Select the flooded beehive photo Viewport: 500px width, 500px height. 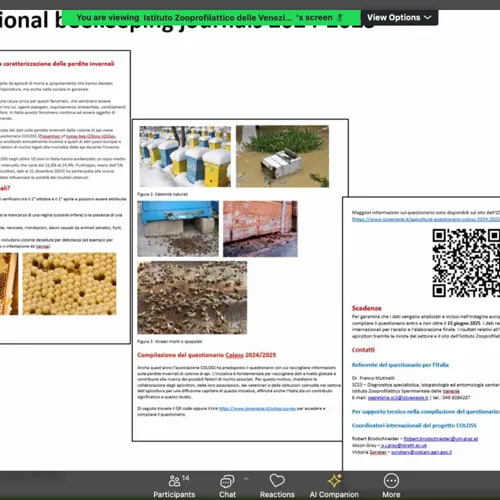tap(282, 156)
